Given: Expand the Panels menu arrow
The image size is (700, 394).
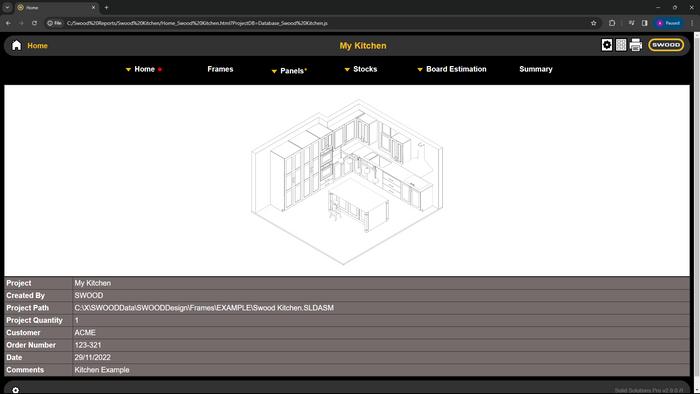Looking at the screenshot, I should [x=274, y=71].
